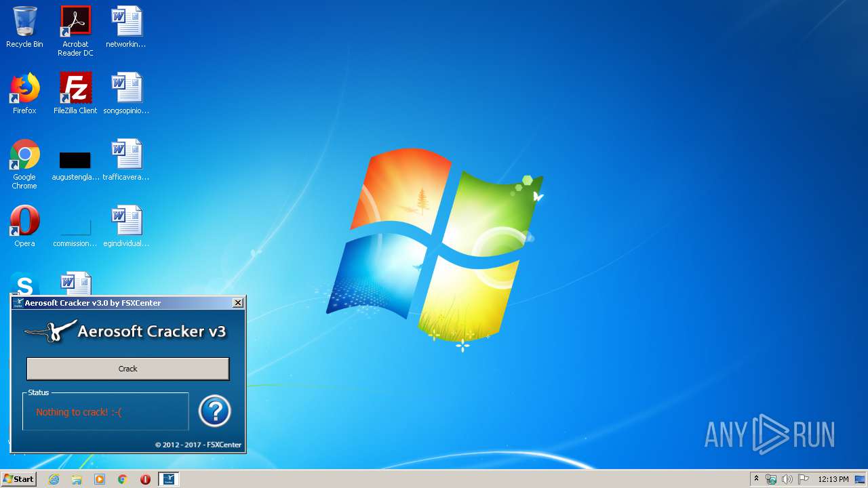The height and width of the screenshot is (488, 868).
Task: Click the "© 2012 - 2017 - FSXCenter" text
Action: [x=198, y=445]
